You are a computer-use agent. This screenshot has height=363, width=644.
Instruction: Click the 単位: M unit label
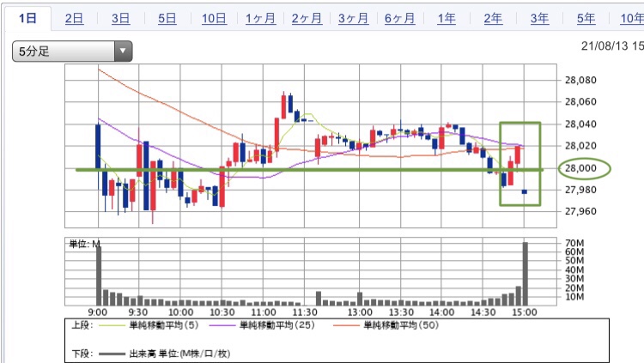tap(85, 245)
